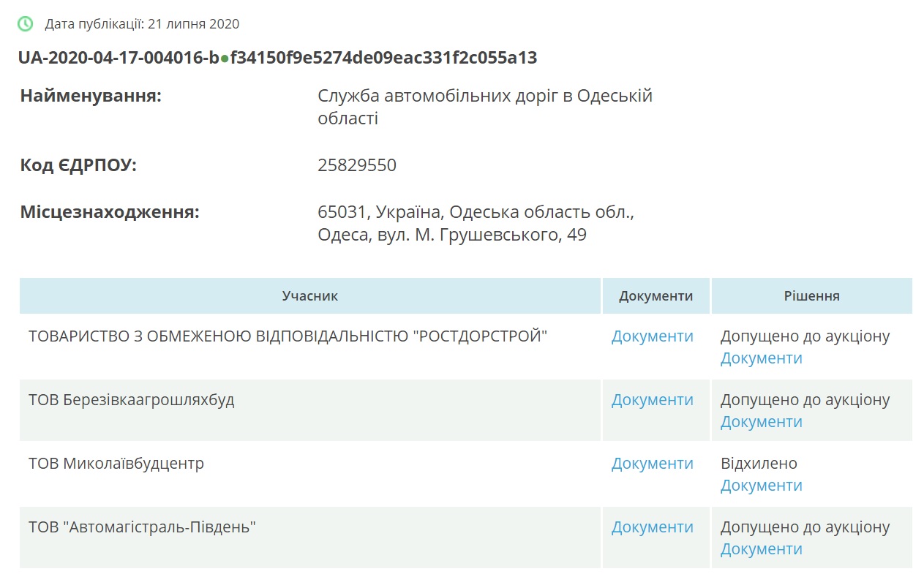924x577 pixels.
Task: Click the Учасник column header
Action: (310, 296)
